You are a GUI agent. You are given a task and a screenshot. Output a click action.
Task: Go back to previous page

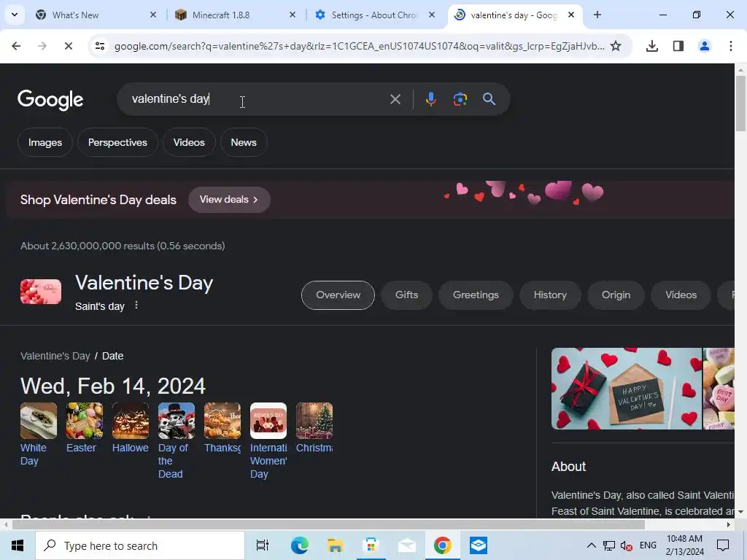point(16,46)
